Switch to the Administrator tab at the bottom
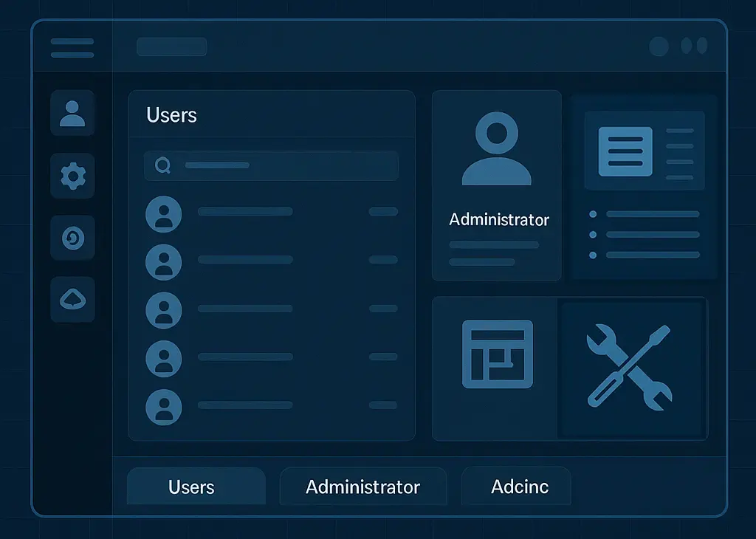The height and width of the screenshot is (539, 756). coord(362,487)
